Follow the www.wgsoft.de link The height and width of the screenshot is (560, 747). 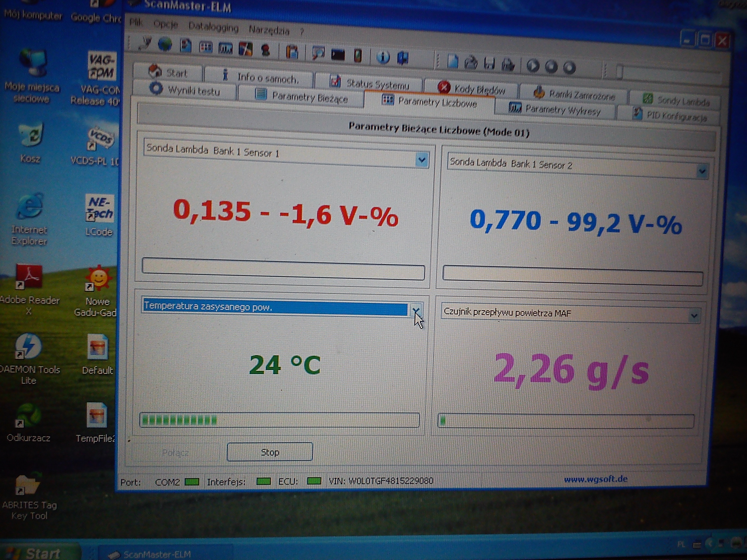[x=595, y=479]
